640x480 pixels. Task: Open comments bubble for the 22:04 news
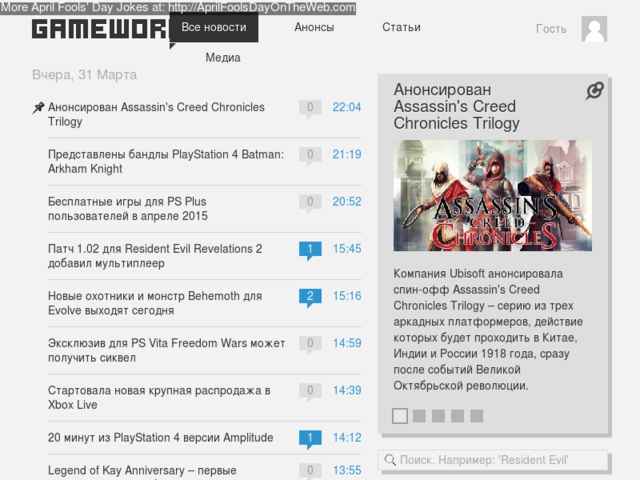pyautogui.click(x=310, y=108)
